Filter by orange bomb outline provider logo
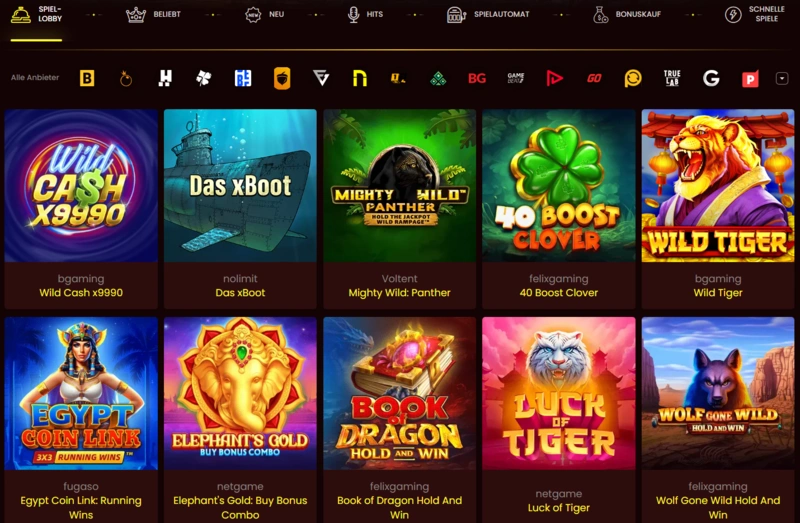 coord(126,79)
